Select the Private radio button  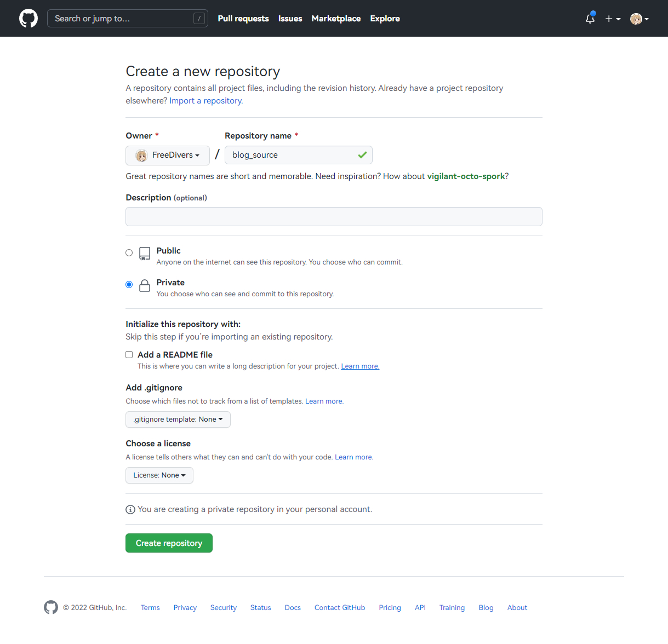coord(129,284)
